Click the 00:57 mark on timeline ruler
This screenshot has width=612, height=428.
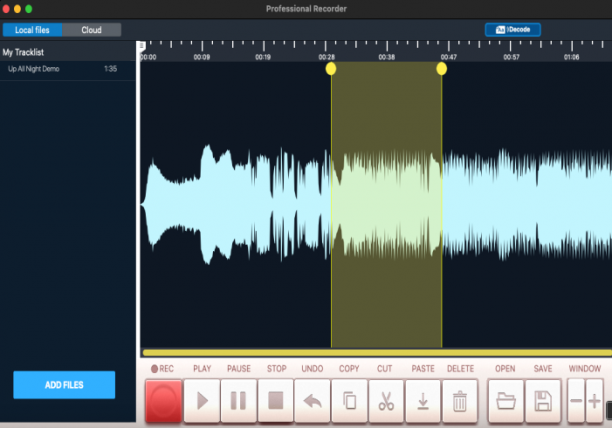pyautogui.click(x=511, y=57)
